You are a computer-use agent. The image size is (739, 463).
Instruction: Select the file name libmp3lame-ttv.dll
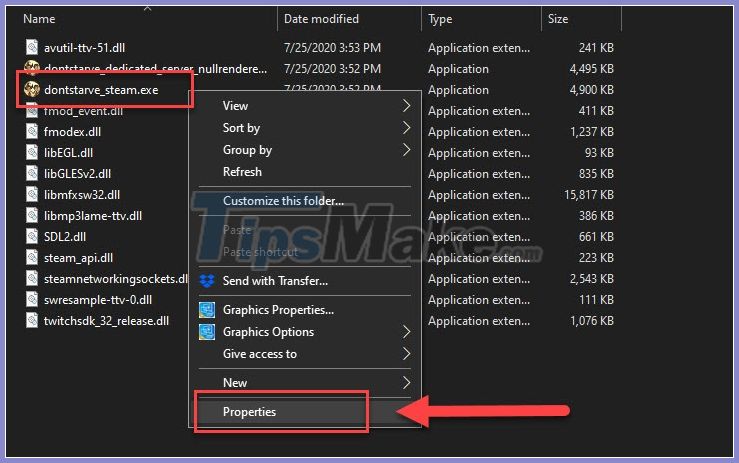[93, 216]
